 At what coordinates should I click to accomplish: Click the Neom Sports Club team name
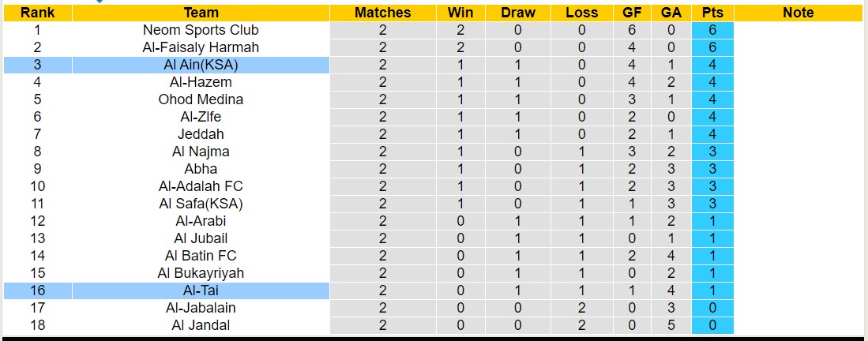[x=201, y=30]
